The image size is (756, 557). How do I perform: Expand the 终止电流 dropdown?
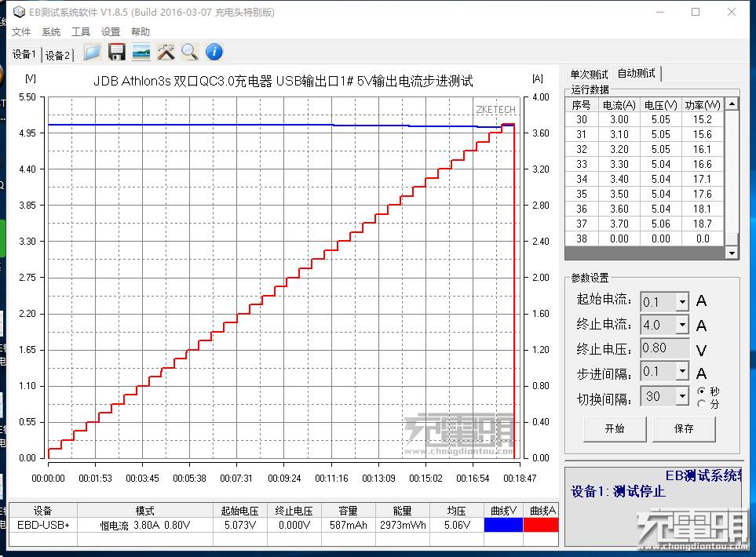tap(682, 325)
